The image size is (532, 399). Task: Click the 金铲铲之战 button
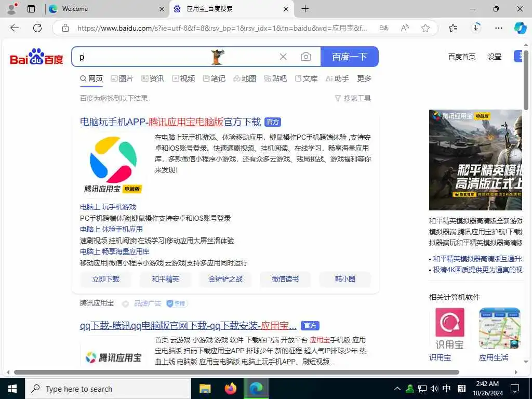(225, 279)
